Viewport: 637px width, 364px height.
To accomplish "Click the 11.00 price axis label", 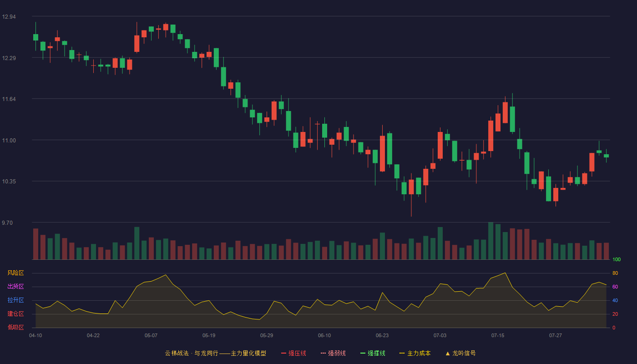I will coord(9,141).
